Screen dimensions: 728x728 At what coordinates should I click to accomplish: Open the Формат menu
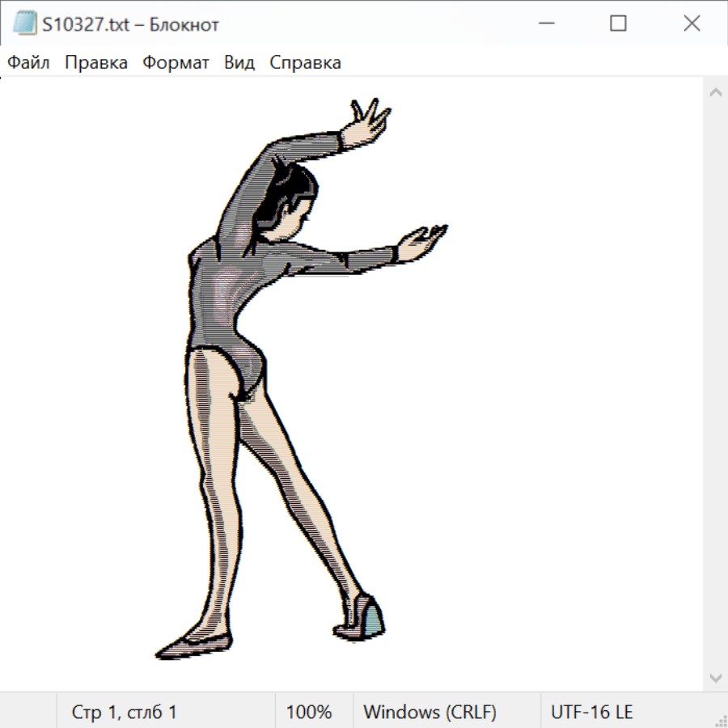pyautogui.click(x=176, y=62)
